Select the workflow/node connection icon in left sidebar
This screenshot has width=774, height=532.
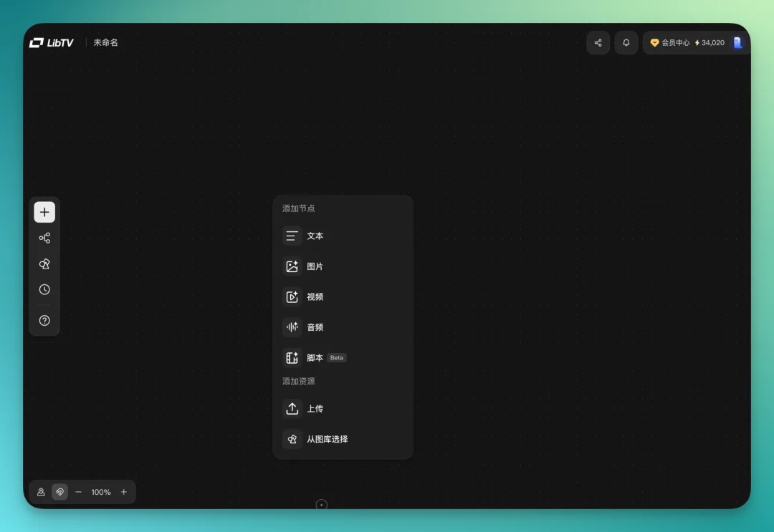point(44,238)
